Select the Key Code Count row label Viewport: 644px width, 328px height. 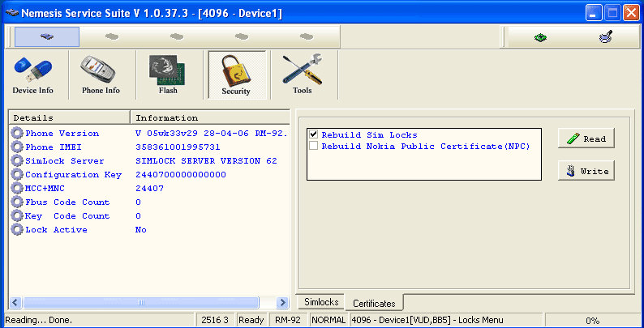pyautogui.click(x=67, y=216)
